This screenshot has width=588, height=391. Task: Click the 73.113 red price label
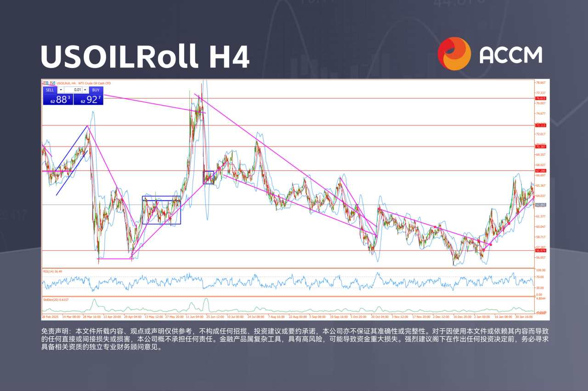[541, 125]
